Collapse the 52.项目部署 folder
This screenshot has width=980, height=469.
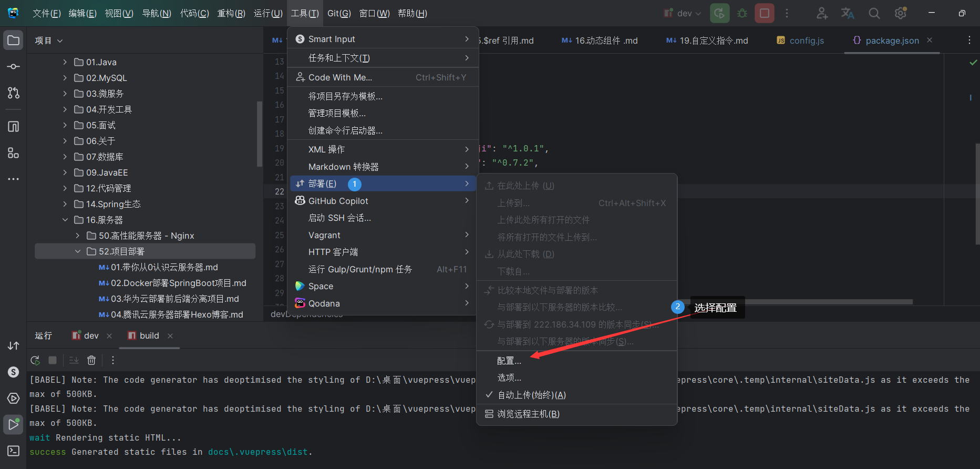point(77,251)
